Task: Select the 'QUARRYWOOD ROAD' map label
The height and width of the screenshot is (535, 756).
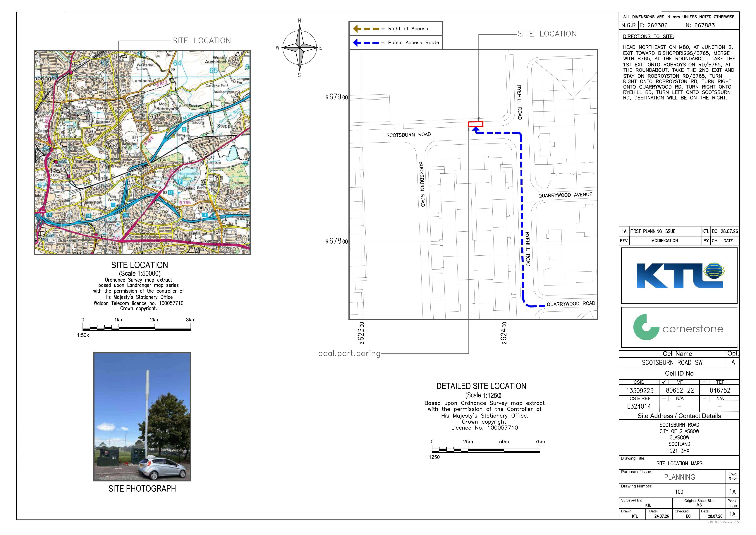Action: pos(571,304)
